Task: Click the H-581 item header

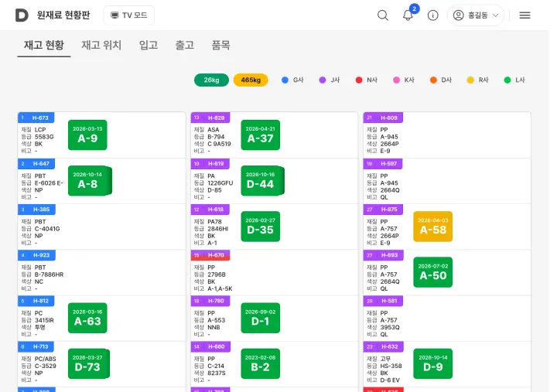Action: (x=383, y=301)
